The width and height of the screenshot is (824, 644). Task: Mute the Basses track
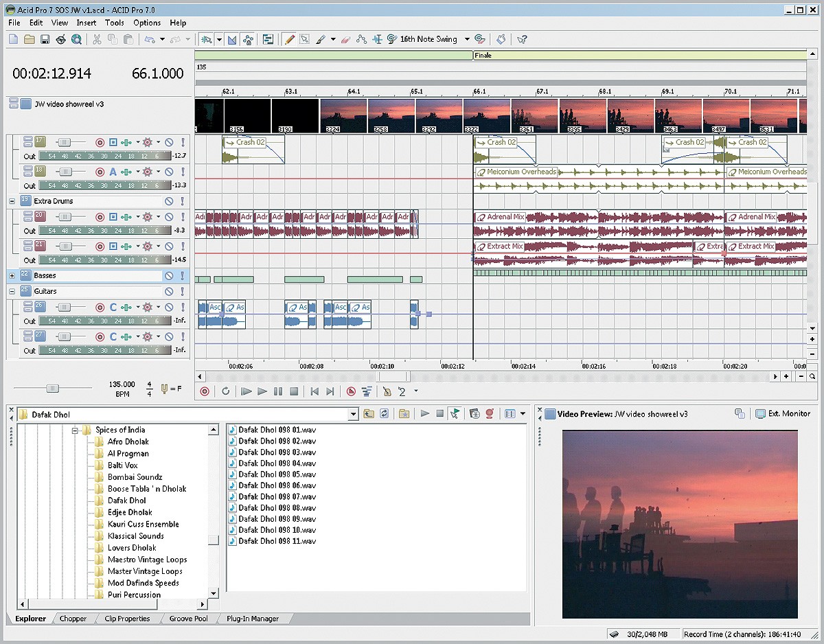pyautogui.click(x=169, y=275)
